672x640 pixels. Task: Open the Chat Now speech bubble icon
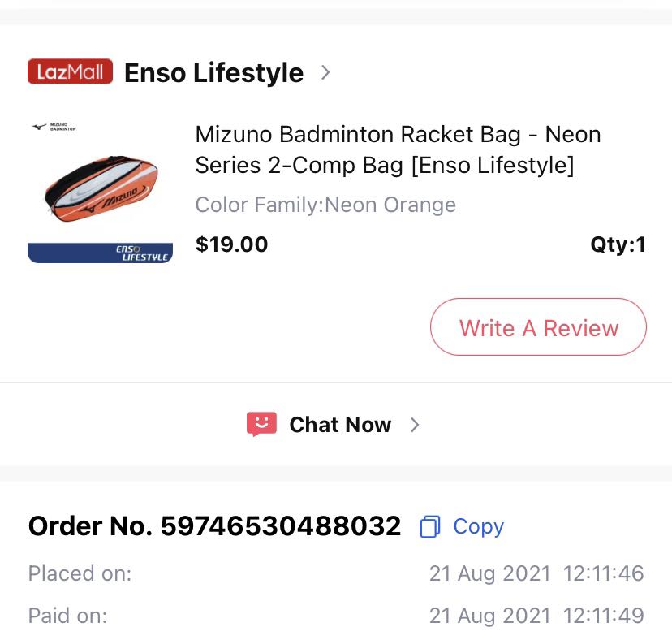click(x=261, y=424)
